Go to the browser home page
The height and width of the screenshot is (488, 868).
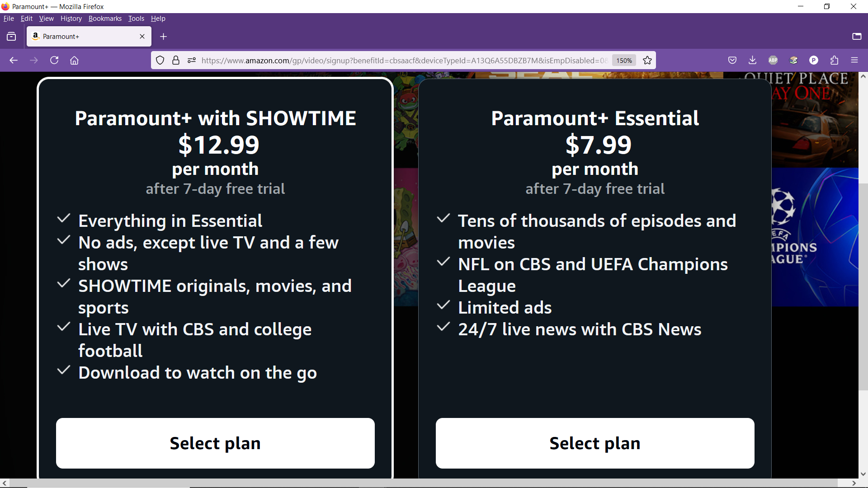pyautogui.click(x=74, y=60)
